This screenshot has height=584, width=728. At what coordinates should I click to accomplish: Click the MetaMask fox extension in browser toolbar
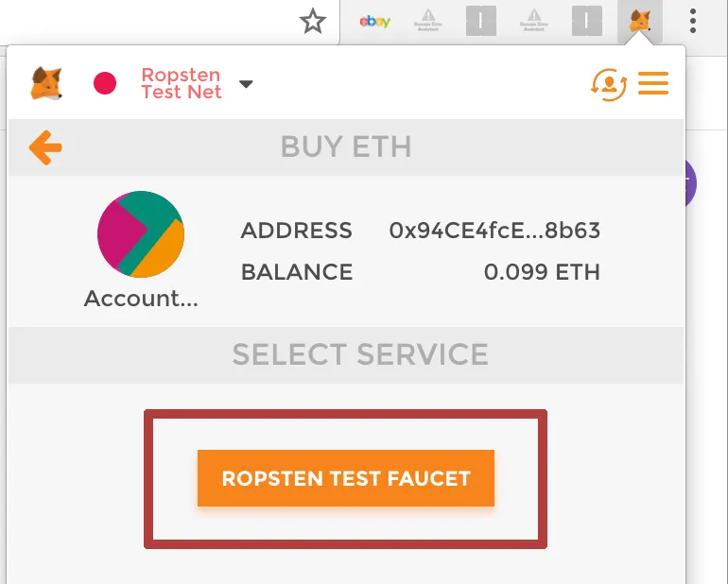640,21
